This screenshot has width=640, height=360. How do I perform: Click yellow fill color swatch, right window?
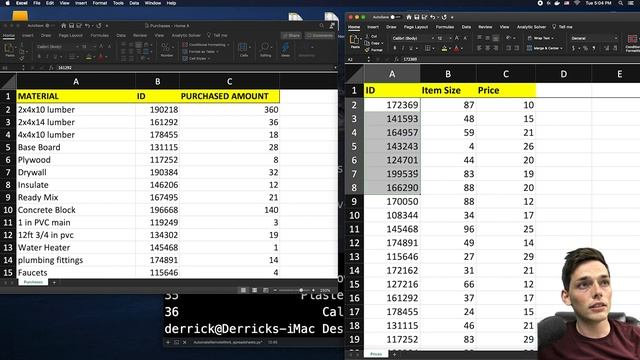[444, 49]
